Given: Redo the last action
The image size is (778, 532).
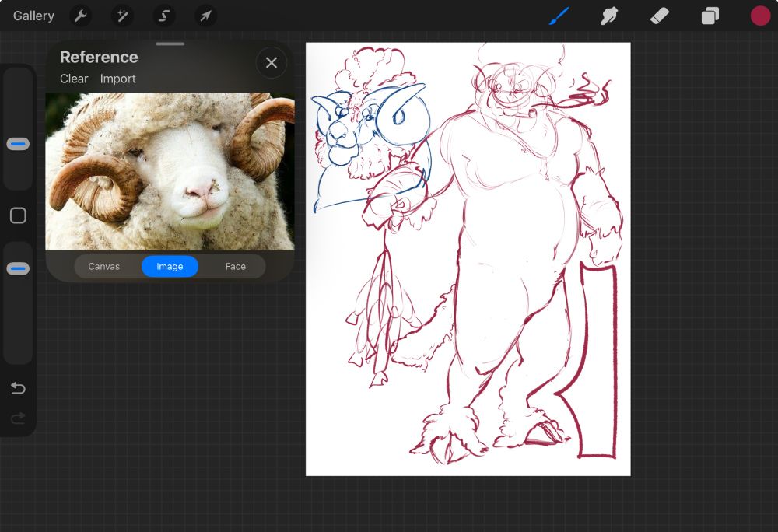Looking at the screenshot, I should pos(18,419).
